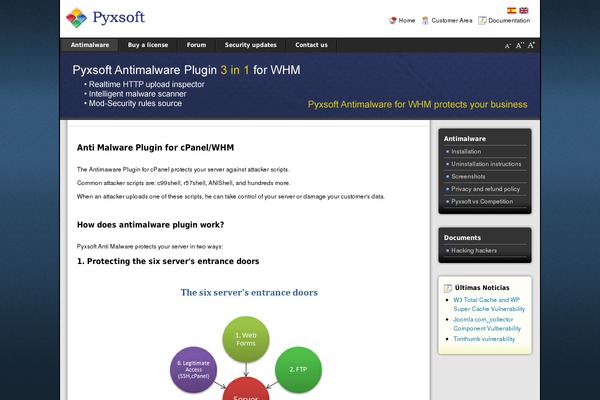Click 'Mod-Security rules source' banner text
This screenshot has height=400, width=600.
point(135,103)
